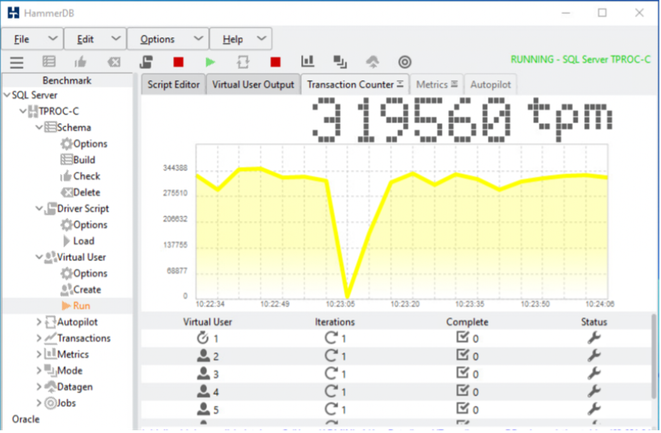Click the wrench status icon for virtual user 5
The width and height of the screenshot is (661, 433).
[x=594, y=409]
